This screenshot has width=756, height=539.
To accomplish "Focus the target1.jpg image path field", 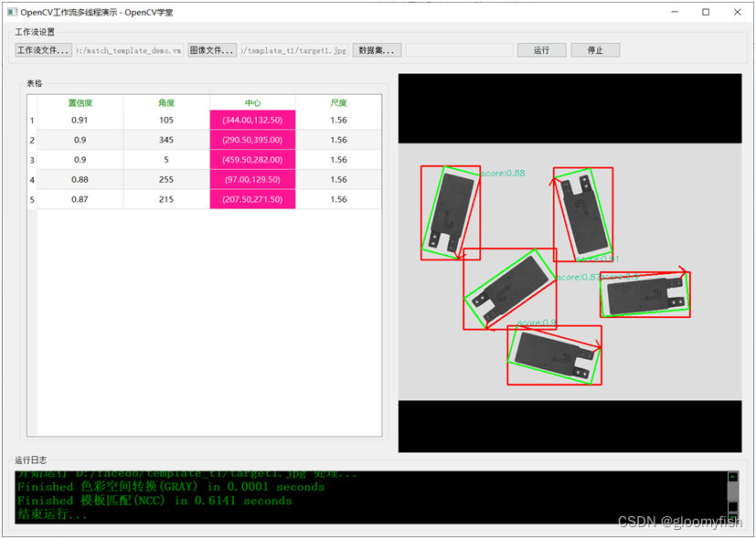I will [294, 50].
